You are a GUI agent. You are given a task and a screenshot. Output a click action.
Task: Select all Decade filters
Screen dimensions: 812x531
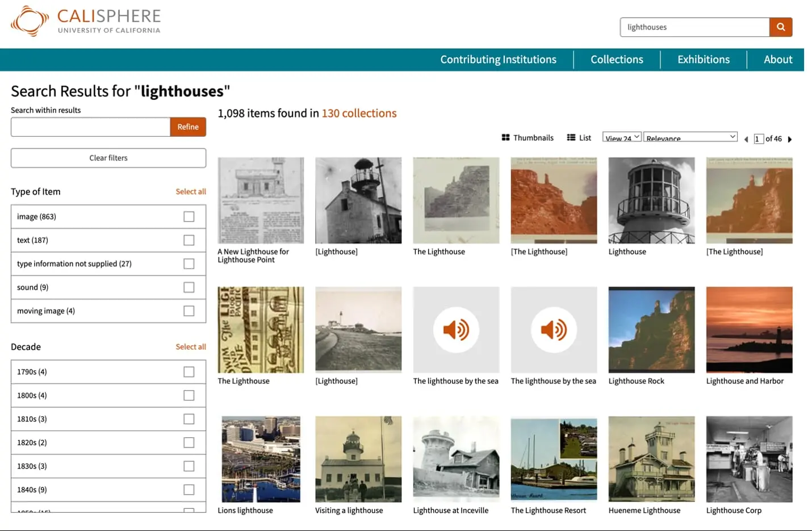coord(191,346)
